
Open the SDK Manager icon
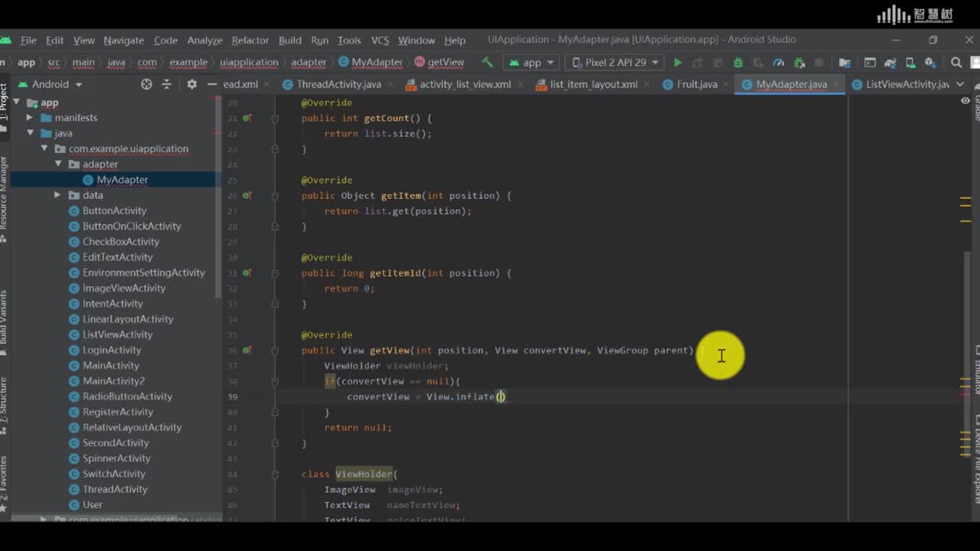click(931, 62)
